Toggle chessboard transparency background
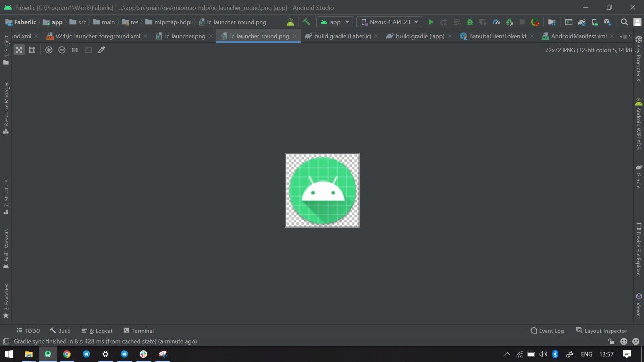Image resolution: width=644 pixels, height=362 pixels. tap(19, 50)
